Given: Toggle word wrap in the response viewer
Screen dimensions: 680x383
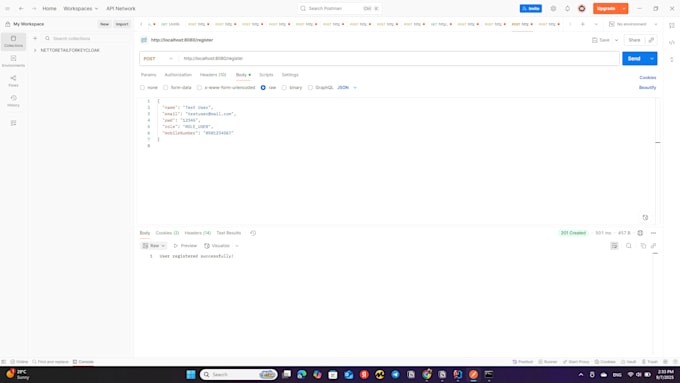Looking at the screenshot, I should coord(614,246).
